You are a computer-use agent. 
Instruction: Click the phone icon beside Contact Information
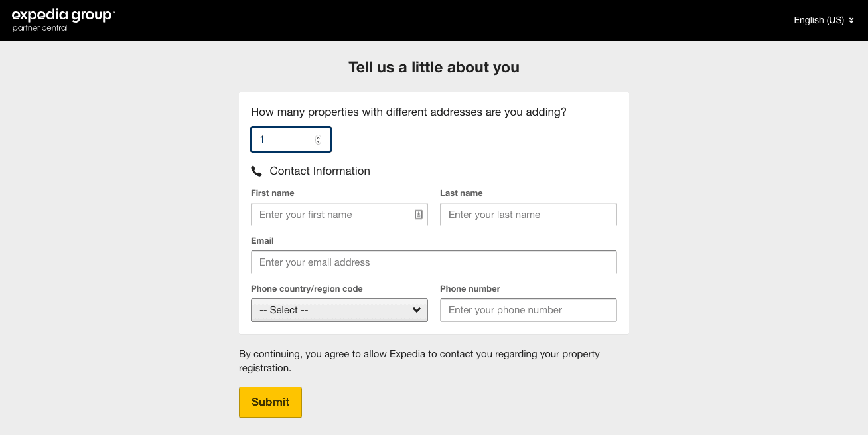point(257,171)
